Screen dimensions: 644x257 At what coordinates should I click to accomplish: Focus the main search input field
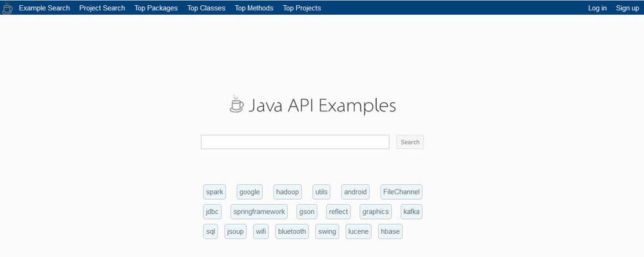295,142
